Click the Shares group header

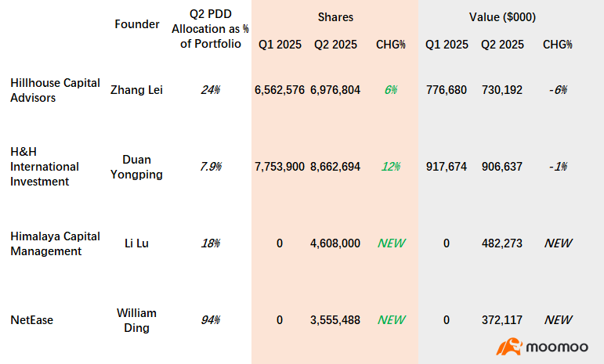coord(335,17)
